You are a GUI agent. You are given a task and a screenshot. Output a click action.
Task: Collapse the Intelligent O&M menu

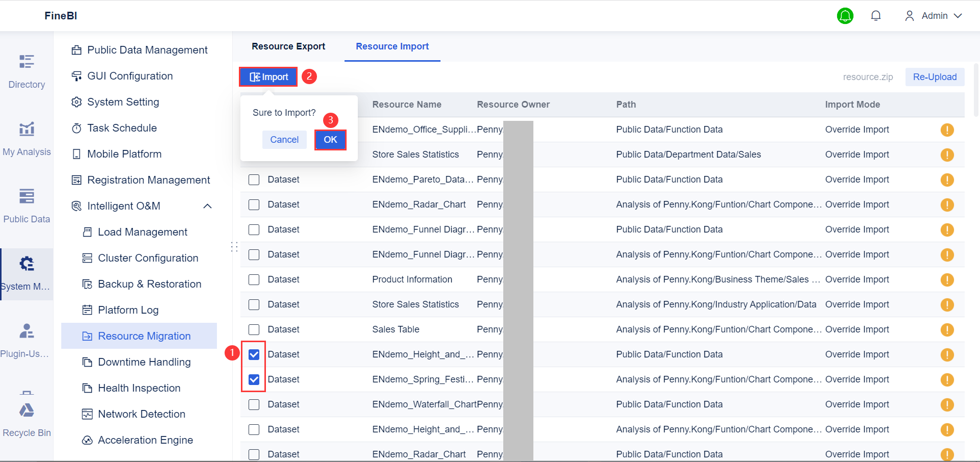[x=207, y=206]
